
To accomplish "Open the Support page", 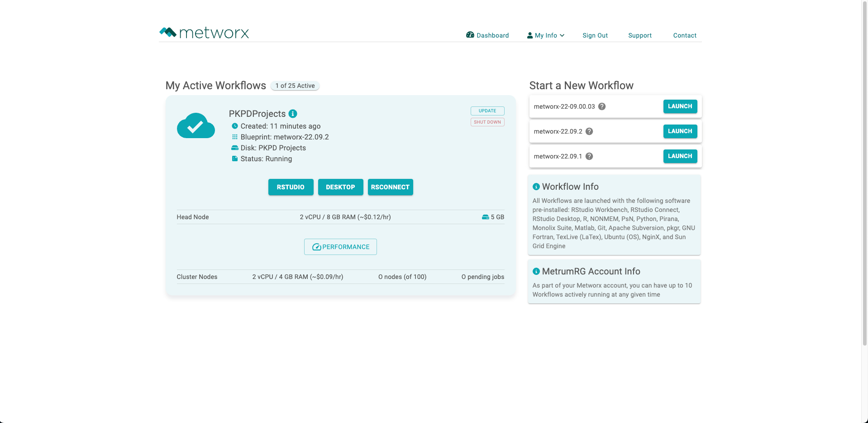I will (x=640, y=35).
